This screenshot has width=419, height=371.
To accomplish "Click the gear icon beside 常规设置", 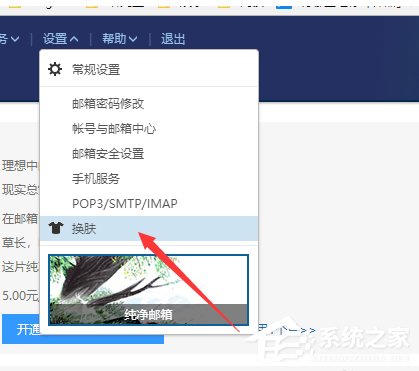I will [x=55, y=69].
